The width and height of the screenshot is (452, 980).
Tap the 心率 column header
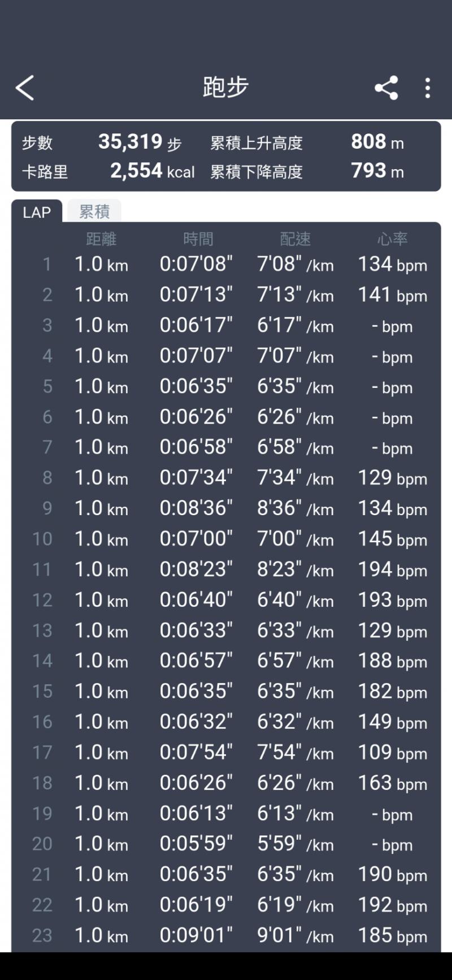coord(392,239)
